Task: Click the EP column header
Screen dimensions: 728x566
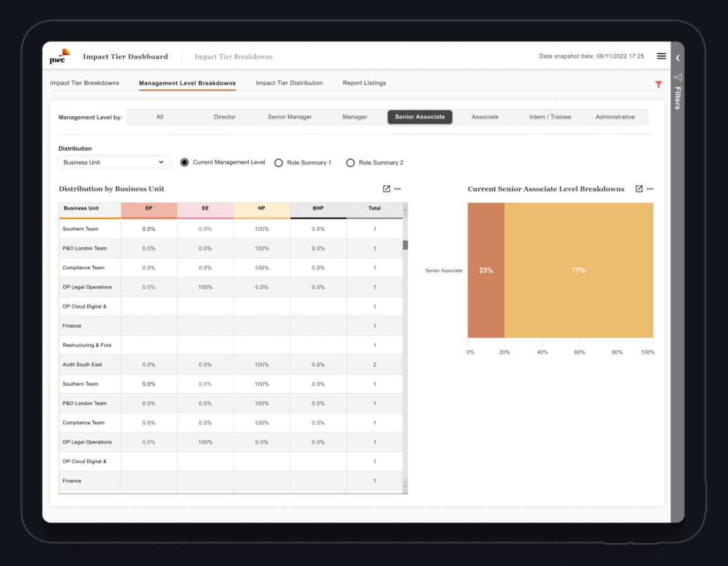Action: pos(148,209)
